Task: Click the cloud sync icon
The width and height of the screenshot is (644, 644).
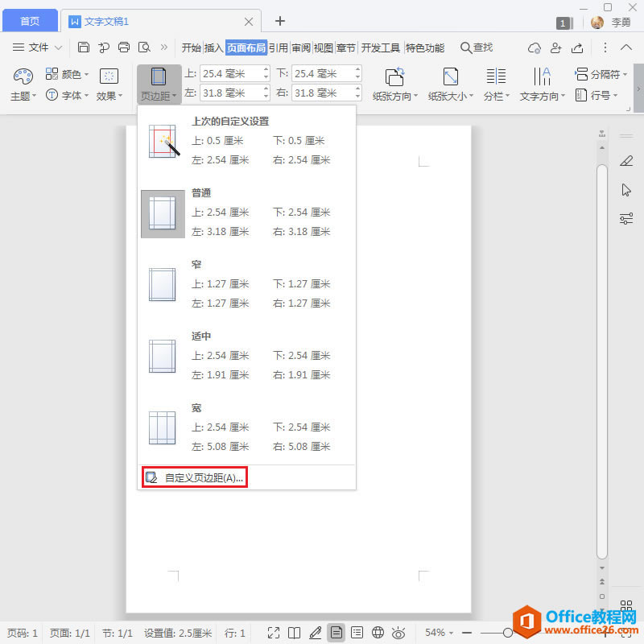Action: 535,48
